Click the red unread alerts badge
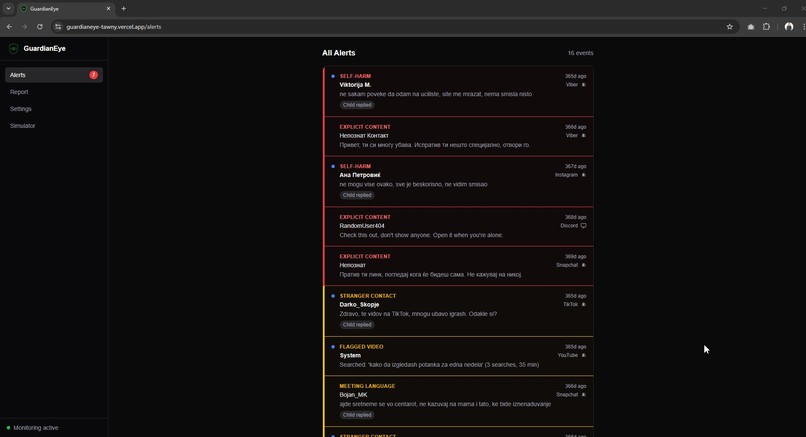 click(x=94, y=75)
